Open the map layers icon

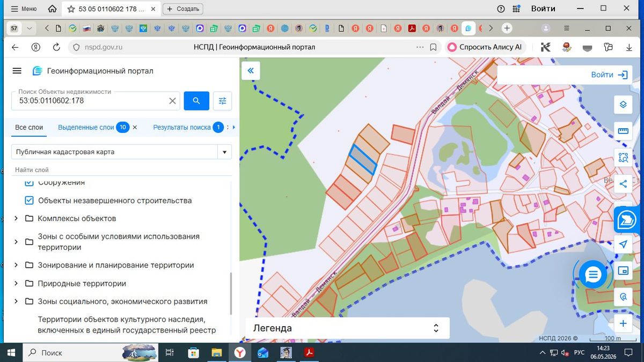(x=623, y=105)
